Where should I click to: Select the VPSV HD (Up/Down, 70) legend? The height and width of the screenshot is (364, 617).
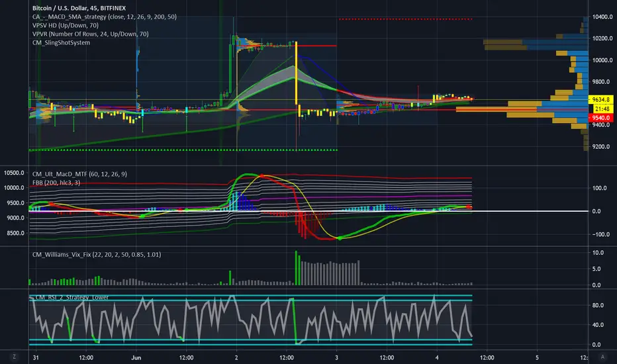66,25
